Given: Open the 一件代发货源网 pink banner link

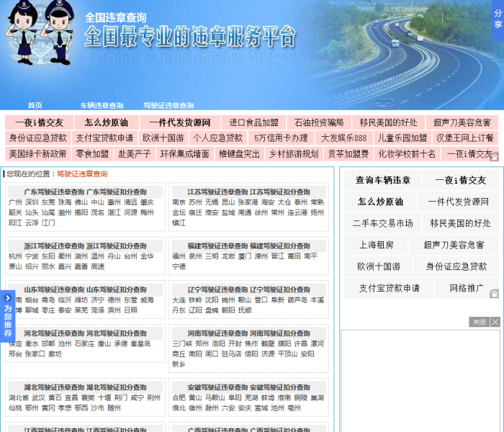Looking at the screenshot, I should 180,122.
